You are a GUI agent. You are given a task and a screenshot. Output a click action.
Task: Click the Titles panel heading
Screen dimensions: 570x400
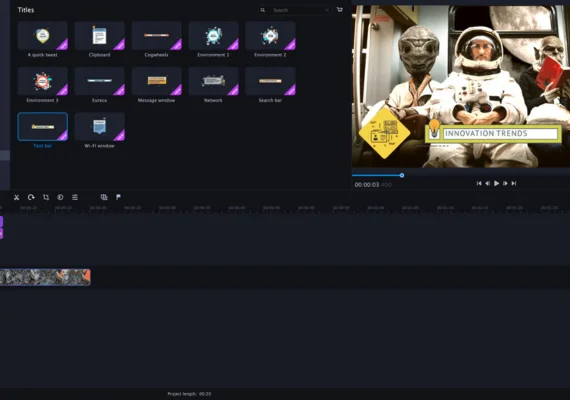tap(26, 10)
